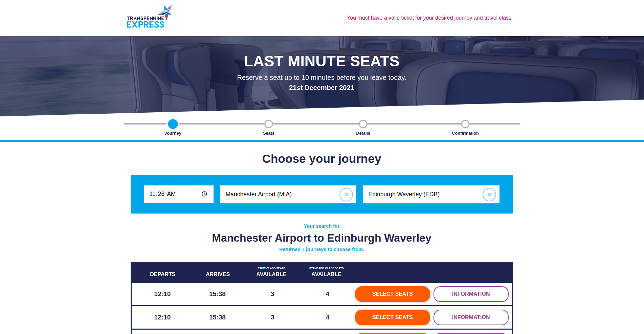Click the Confirmation step label
This screenshot has height=334, width=644.
(465, 133)
